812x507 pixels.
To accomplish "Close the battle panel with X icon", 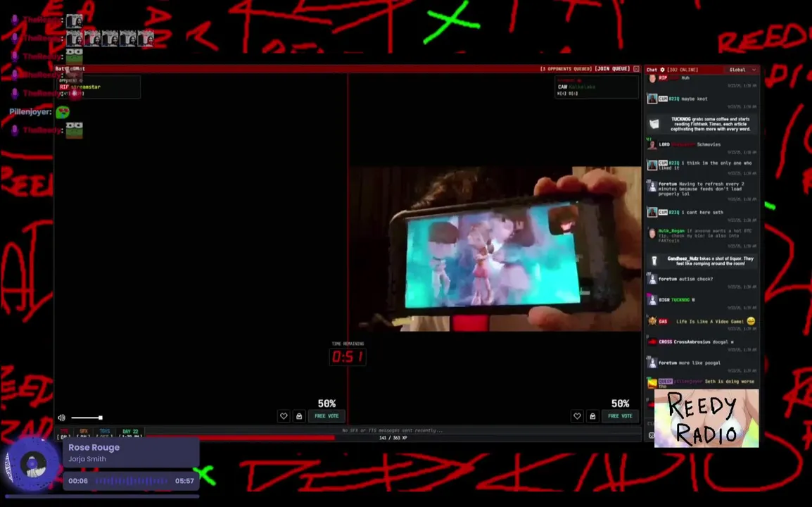I will pyautogui.click(x=637, y=69).
